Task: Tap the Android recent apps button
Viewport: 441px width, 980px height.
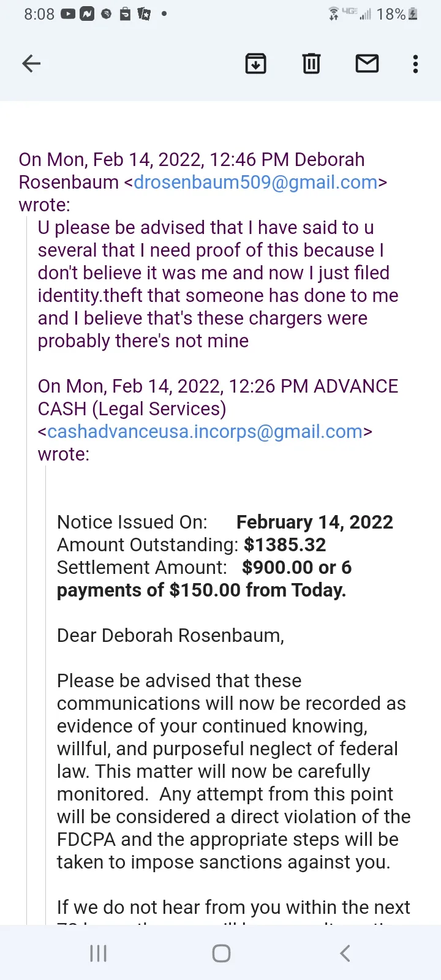Action: (x=98, y=953)
